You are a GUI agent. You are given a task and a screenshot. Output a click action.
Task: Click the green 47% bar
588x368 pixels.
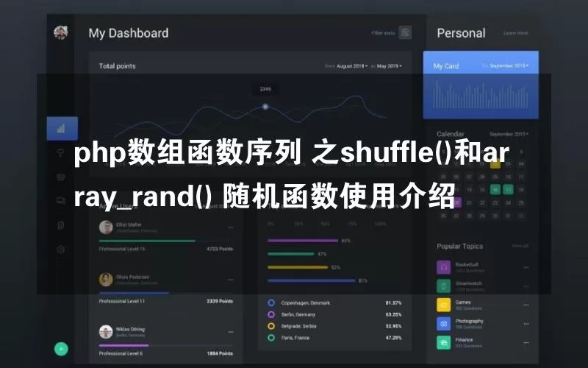pyautogui.click(x=291, y=254)
